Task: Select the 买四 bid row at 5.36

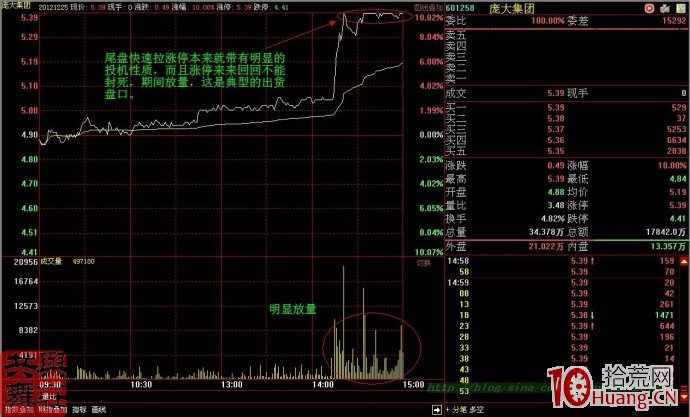Action: tap(565, 140)
